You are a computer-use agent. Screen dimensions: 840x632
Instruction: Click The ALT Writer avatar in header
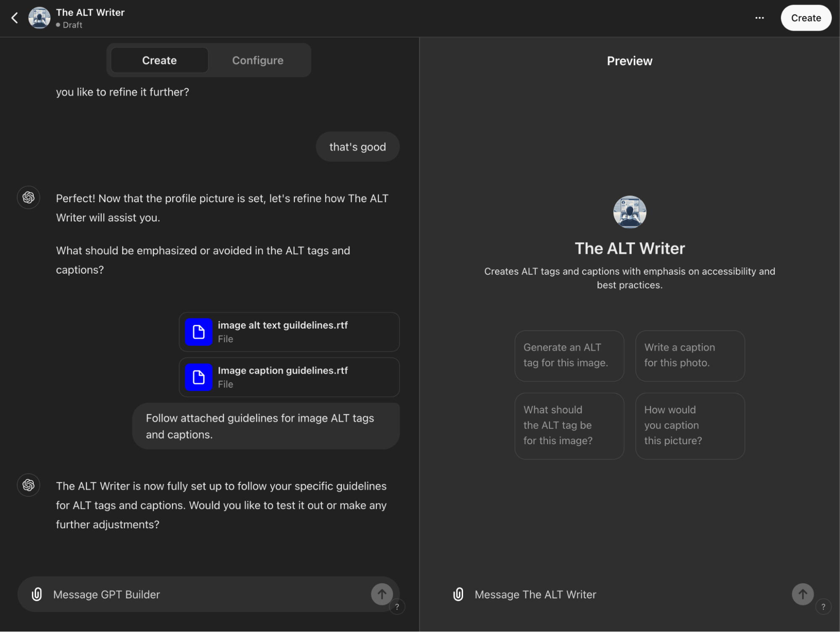[x=39, y=18]
